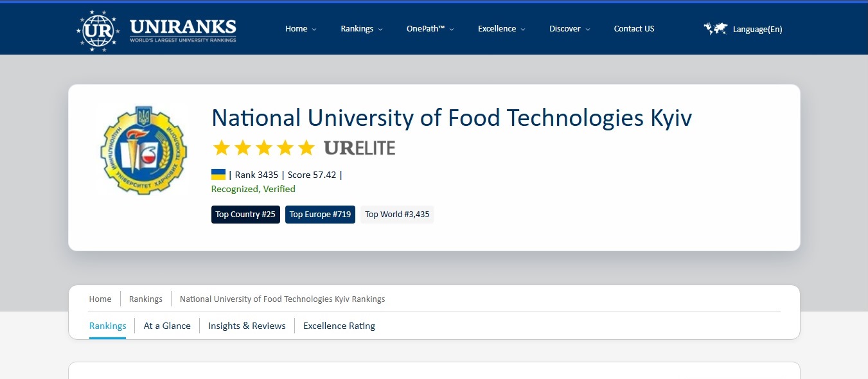Expand the Discover menu chevron

pos(587,30)
